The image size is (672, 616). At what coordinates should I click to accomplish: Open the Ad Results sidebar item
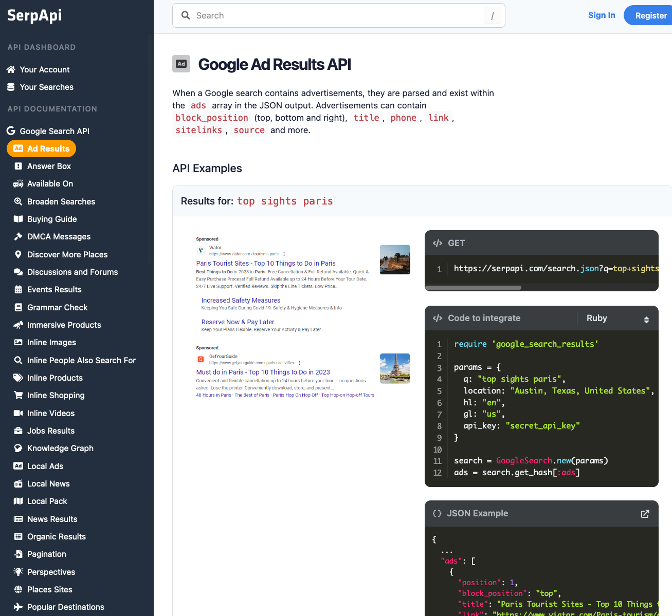point(41,148)
